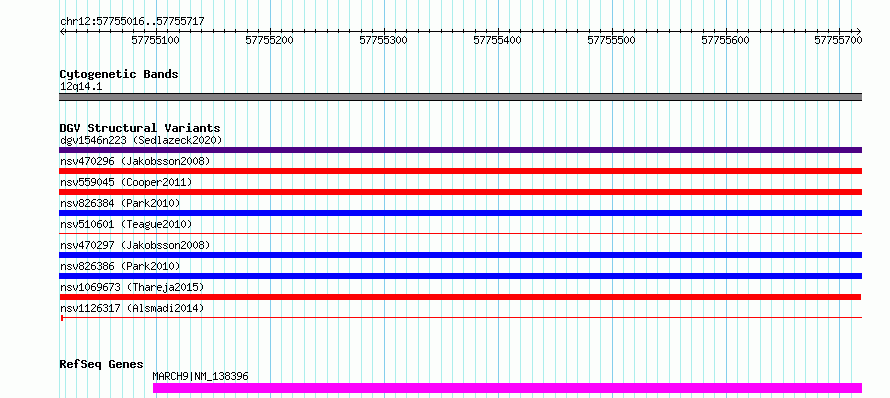Select nsv510601 (Teague2010) label

point(126,224)
